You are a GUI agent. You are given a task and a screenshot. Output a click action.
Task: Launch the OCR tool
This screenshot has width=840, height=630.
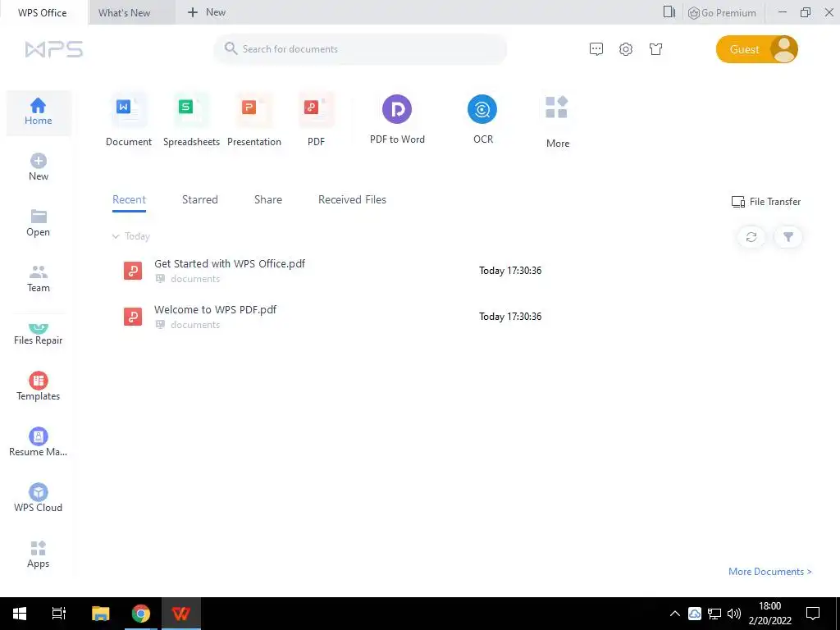point(482,119)
